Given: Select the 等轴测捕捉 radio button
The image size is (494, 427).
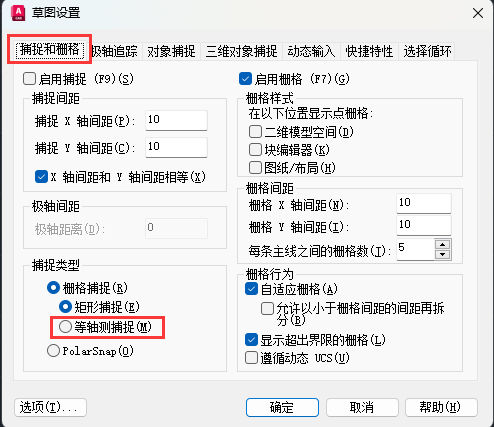Looking at the screenshot, I should click(x=65, y=327).
